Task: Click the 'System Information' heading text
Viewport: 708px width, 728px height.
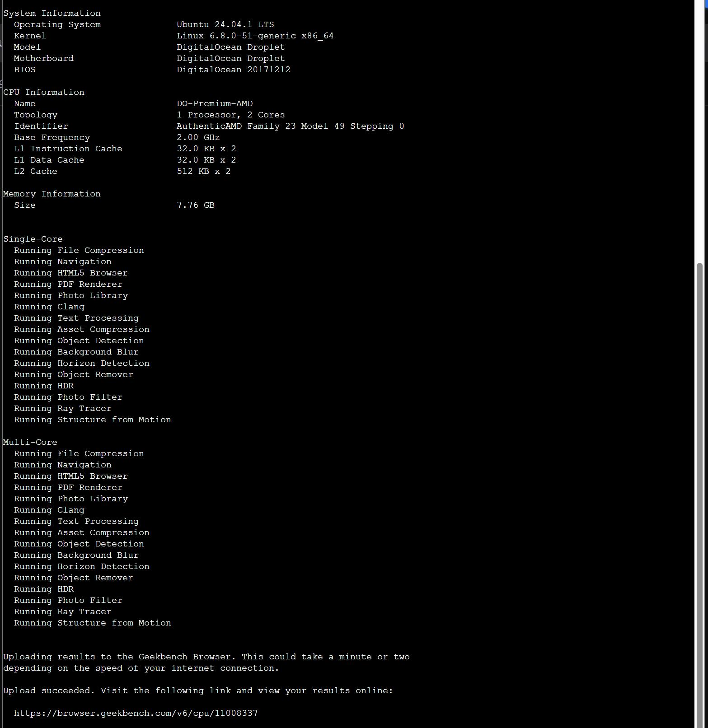Action: (x=52, y=13)
